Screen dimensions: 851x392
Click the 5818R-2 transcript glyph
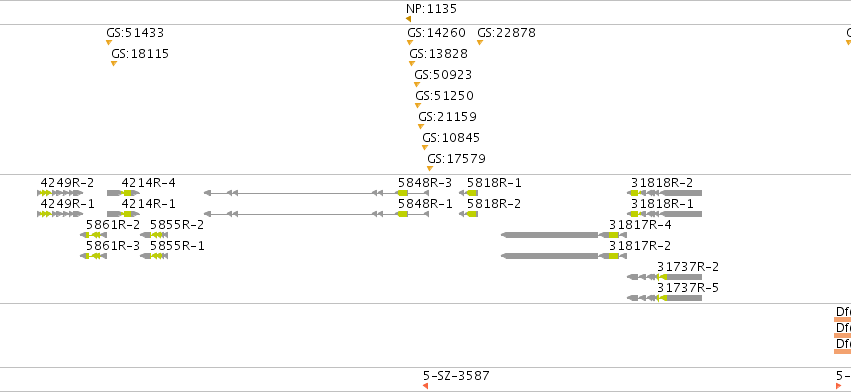tap(468, 214)
